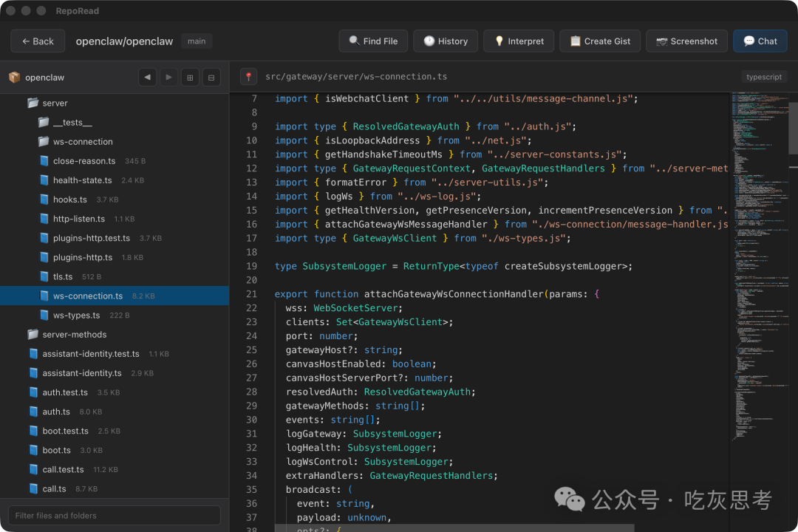798x532 pixels.
Task: Open the Chat panel
Action: (x=760, y=41)
